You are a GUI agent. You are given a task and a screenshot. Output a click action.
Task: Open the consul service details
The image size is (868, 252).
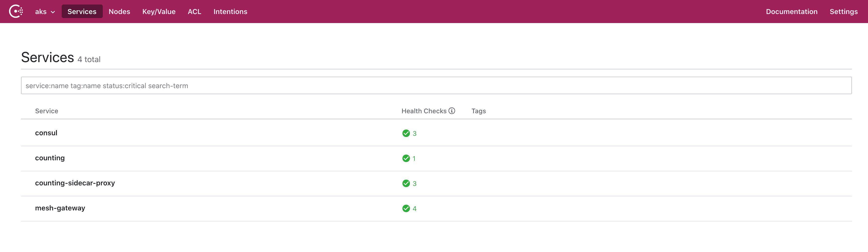pos(46,133)
